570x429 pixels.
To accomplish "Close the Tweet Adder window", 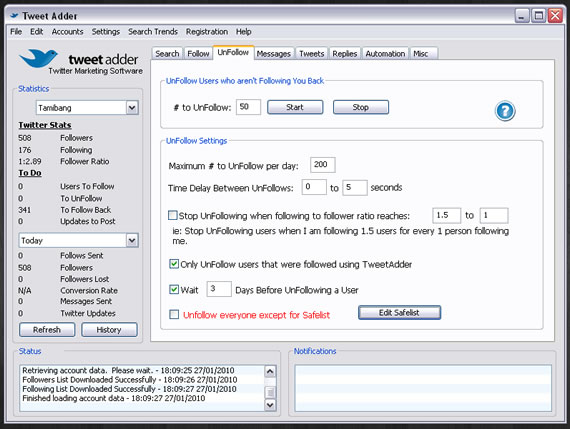I will pyautogui.click(x=555, y=16).
